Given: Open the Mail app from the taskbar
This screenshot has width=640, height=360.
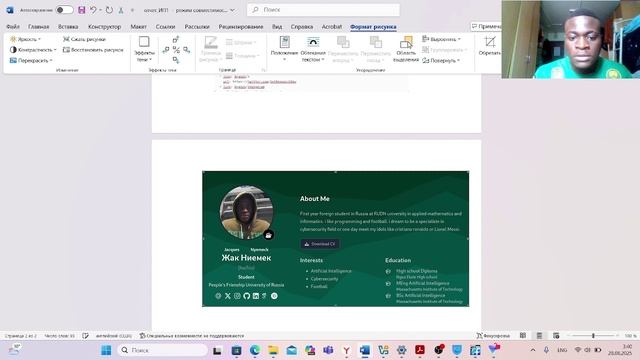Looking at the screenshot, I should 291,350.
